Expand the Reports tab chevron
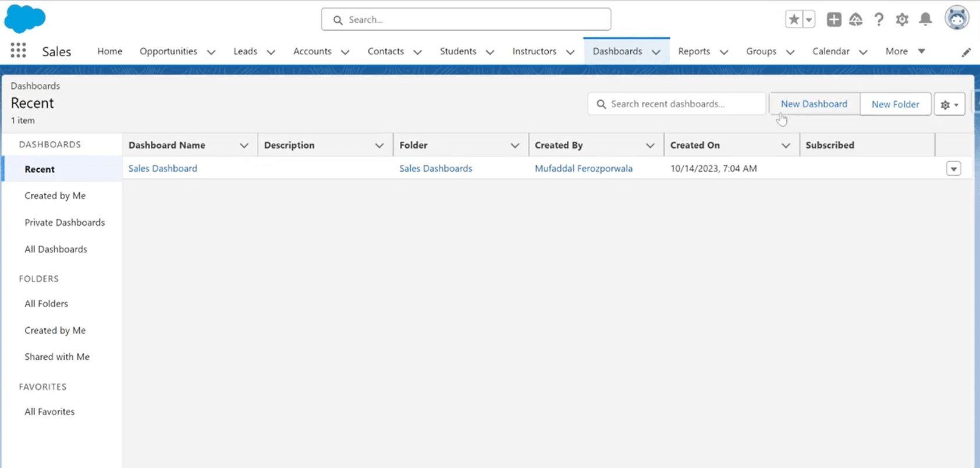Viewport: 980px width, 468px height. (724, 52)
